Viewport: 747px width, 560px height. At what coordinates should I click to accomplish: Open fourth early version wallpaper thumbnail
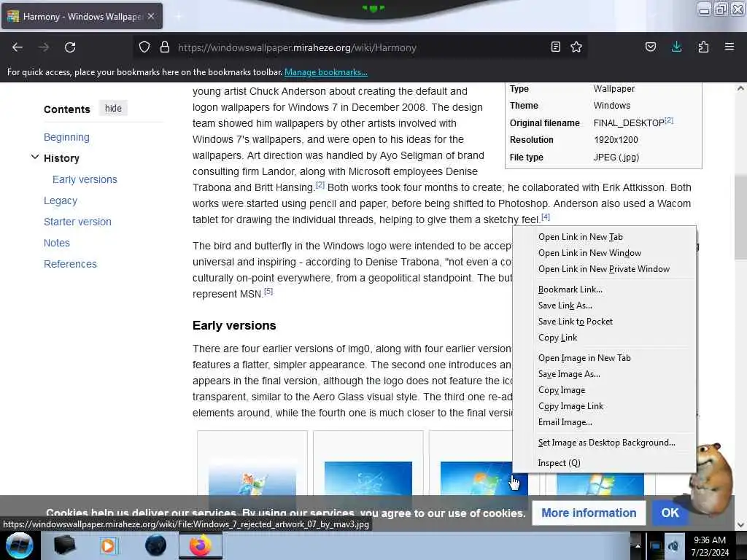600,483
